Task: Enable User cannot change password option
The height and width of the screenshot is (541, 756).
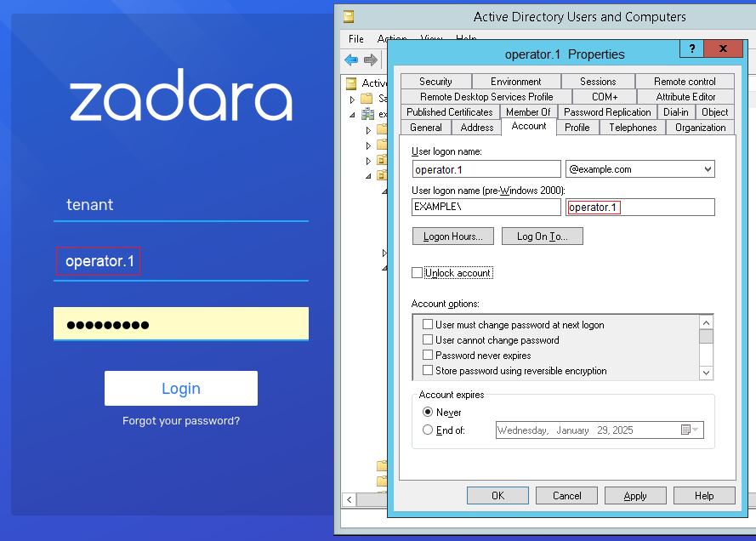Action: 427,339
